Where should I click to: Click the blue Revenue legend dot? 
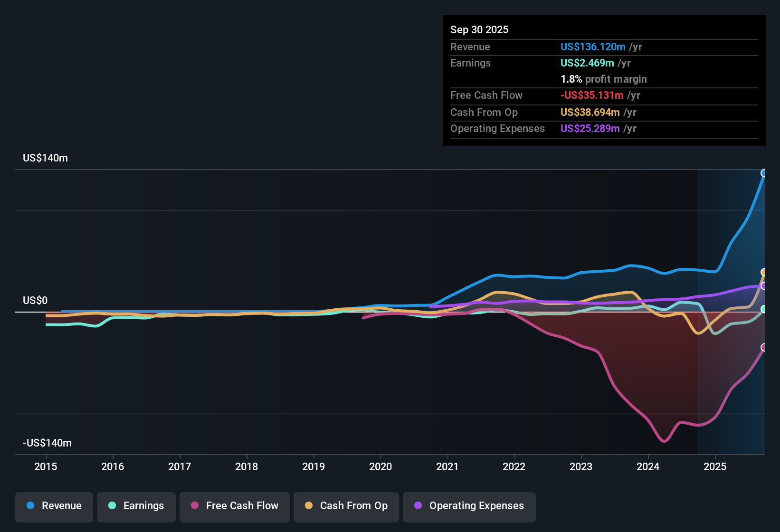tap(30, 506)
